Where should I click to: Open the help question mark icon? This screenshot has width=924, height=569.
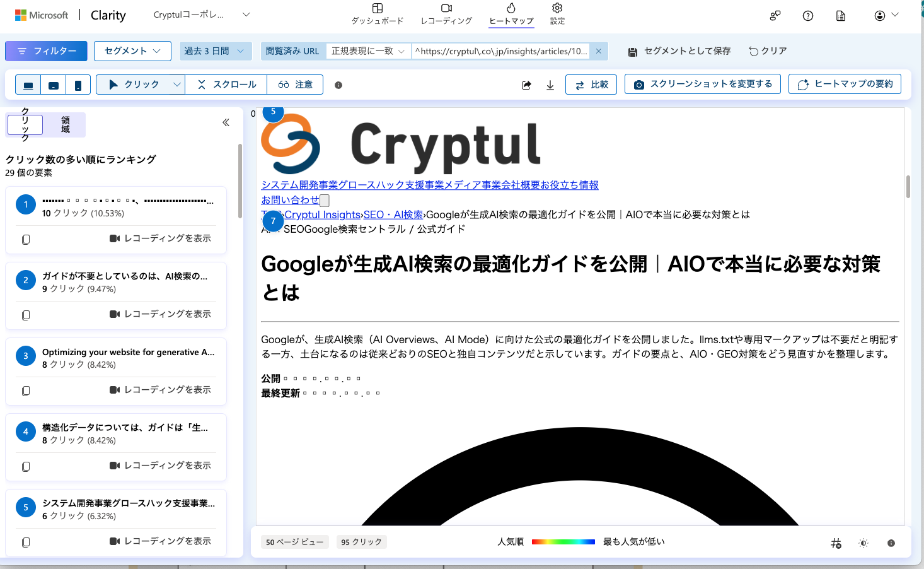808,16
